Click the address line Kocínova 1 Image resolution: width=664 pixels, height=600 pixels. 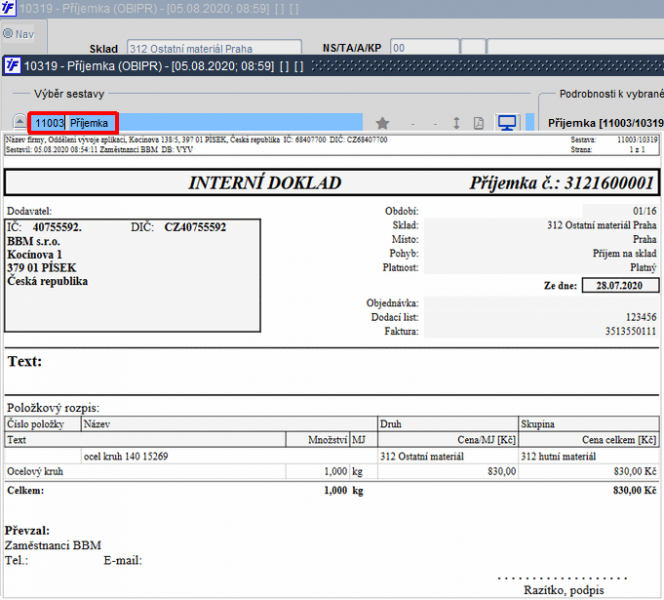tap(35, 255)
